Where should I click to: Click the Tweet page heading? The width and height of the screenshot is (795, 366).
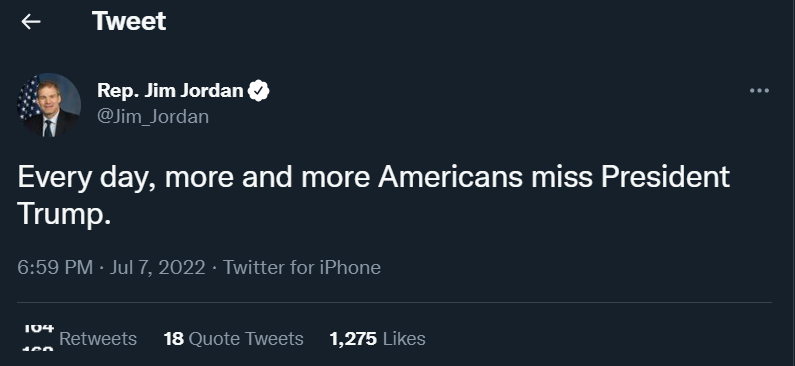pos(129,21)
